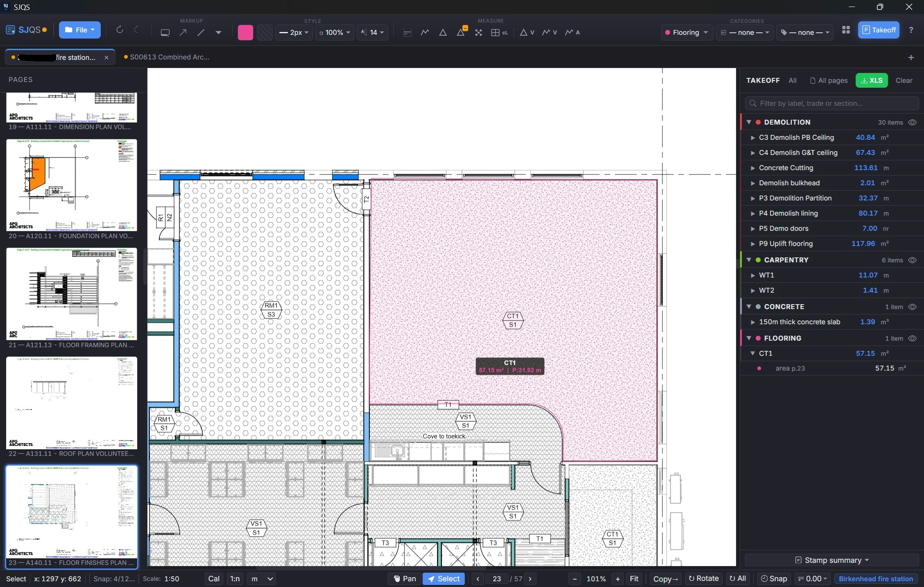Open the font size 14 dropdown
This screenshot has height=587, width=924.
coord(372,32)
